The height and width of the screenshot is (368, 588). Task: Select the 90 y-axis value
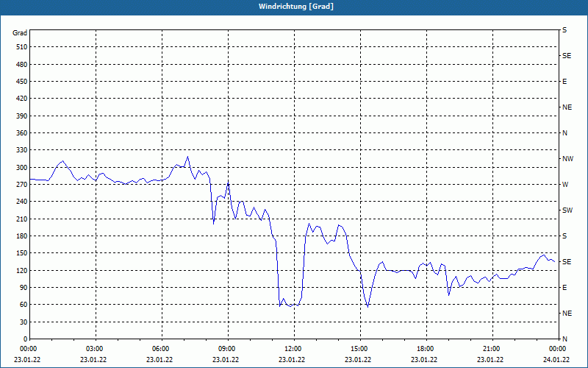coord(24,288)
